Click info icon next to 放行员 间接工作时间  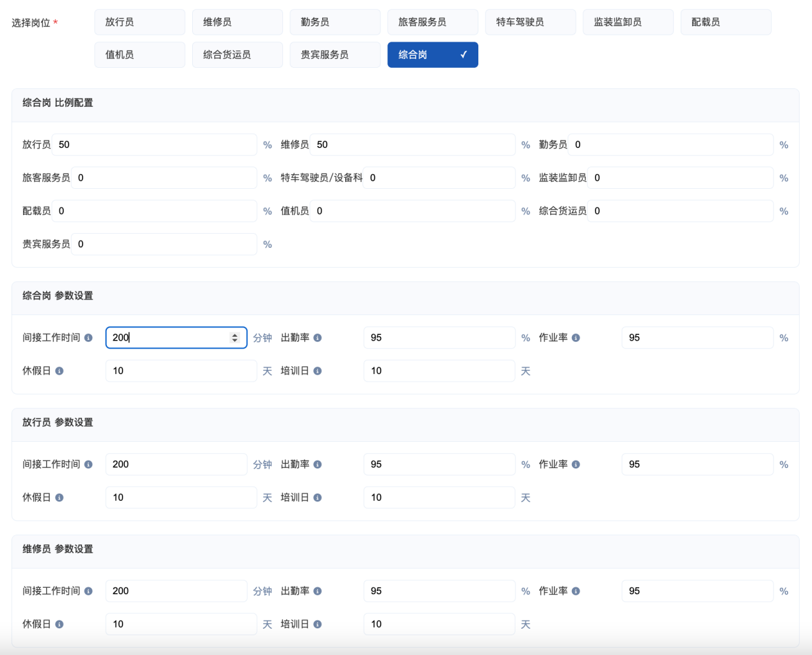coord(88,465)
